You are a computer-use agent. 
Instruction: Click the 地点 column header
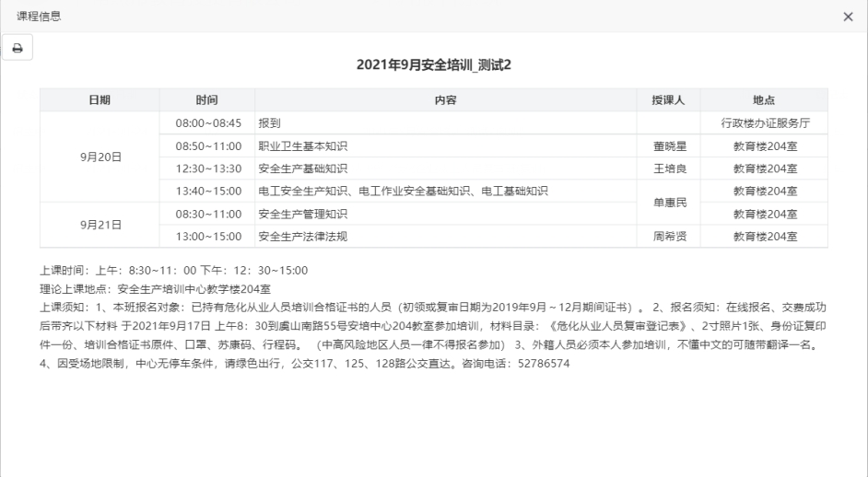[x=764, y=99]
